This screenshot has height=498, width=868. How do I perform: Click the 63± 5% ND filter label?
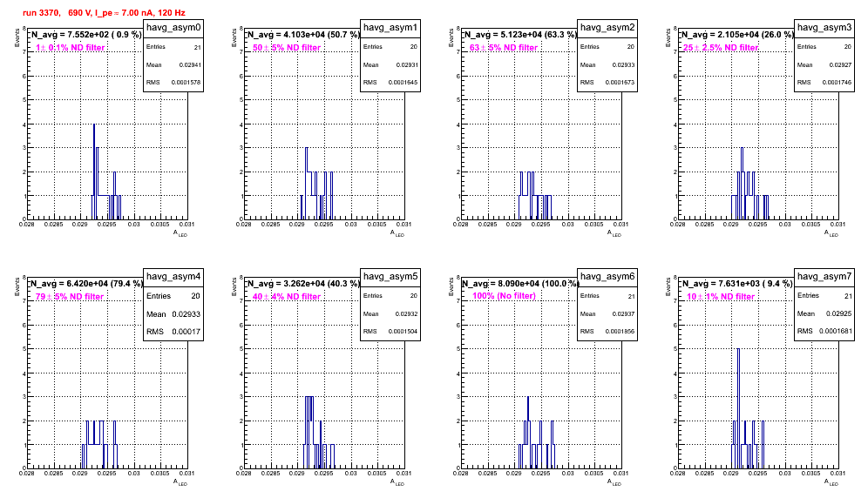point(504,48)
